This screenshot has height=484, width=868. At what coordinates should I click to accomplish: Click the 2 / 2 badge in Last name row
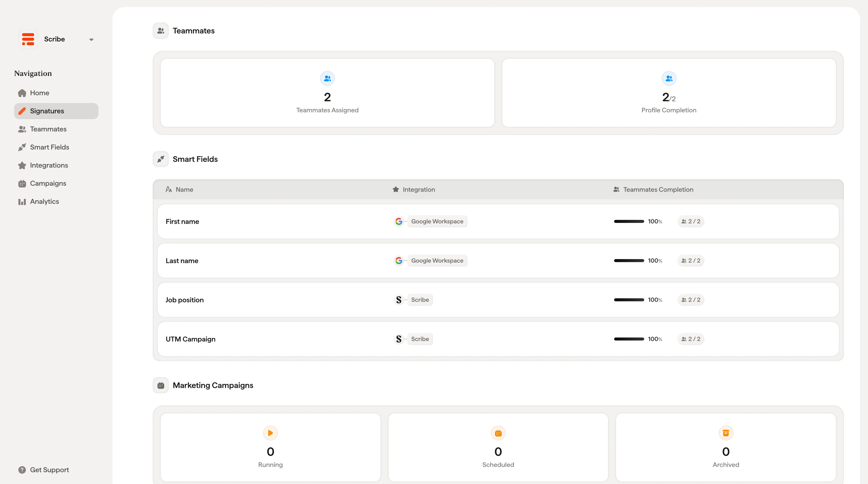tap(691, 261)
